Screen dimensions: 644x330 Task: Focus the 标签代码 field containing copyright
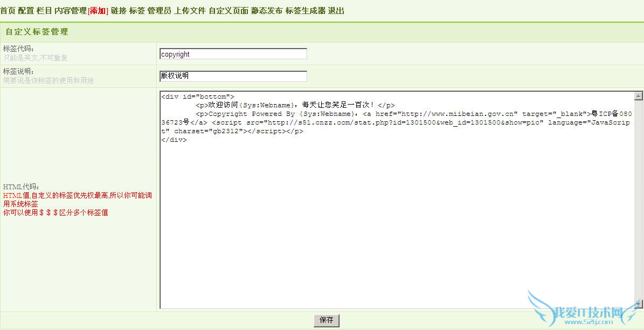[233, 54]
